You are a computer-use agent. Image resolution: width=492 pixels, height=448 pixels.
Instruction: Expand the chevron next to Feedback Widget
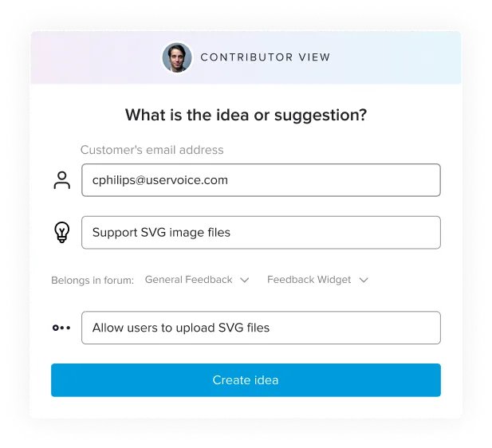364,280
